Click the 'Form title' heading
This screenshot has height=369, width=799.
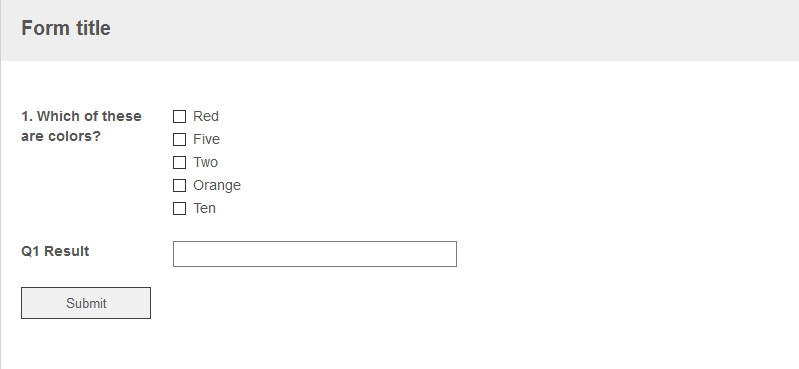[x=66, y=28]
